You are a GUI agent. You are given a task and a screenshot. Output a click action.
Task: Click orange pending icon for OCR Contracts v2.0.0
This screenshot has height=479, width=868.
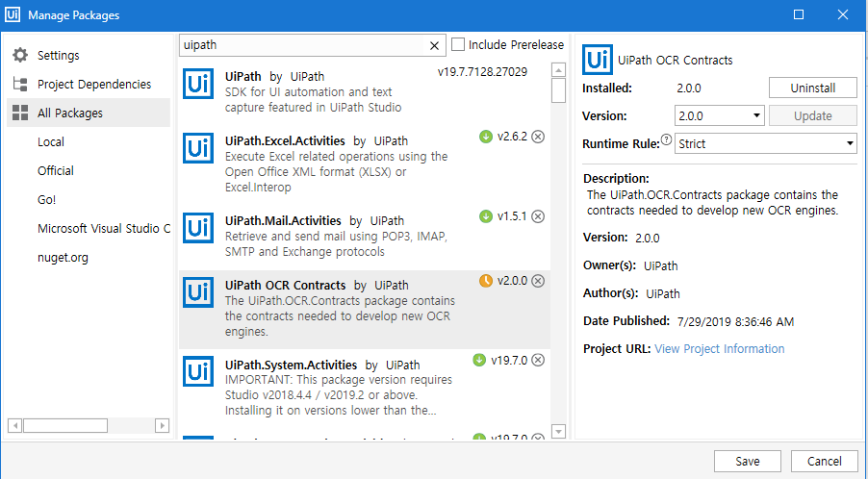(485, 281)
